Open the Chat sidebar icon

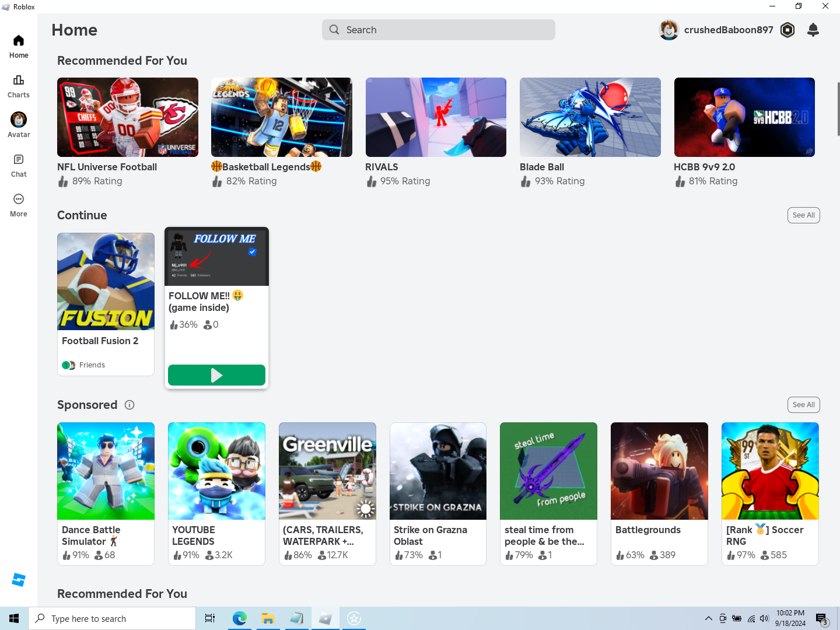(19, 166)
